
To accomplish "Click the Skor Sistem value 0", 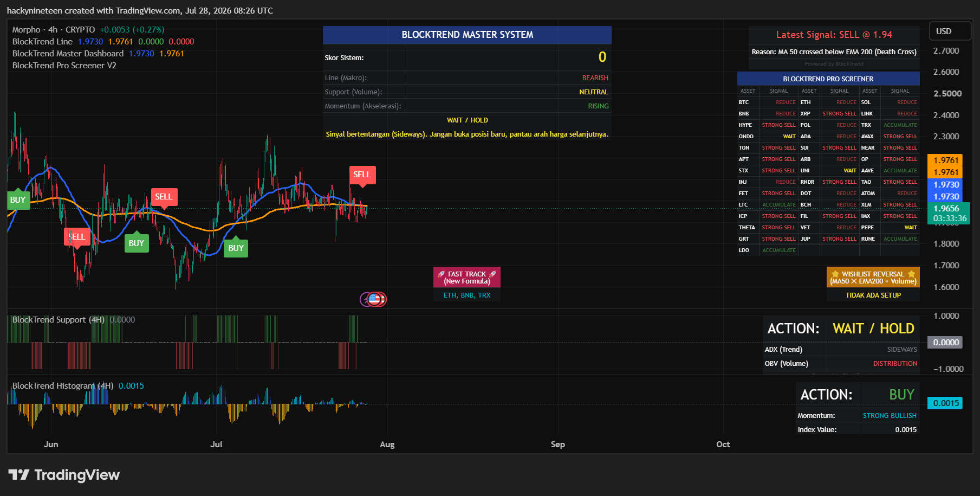I will tap(602, 57).
